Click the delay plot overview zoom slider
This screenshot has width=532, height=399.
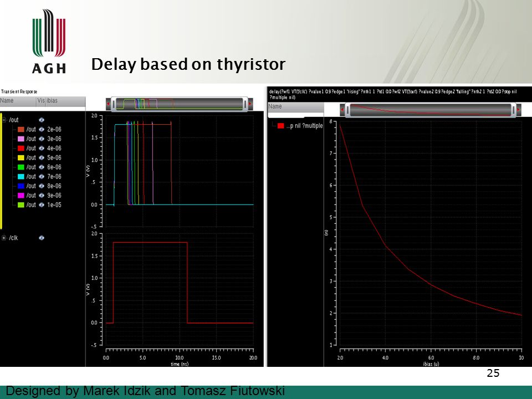(x=430, y=110)
